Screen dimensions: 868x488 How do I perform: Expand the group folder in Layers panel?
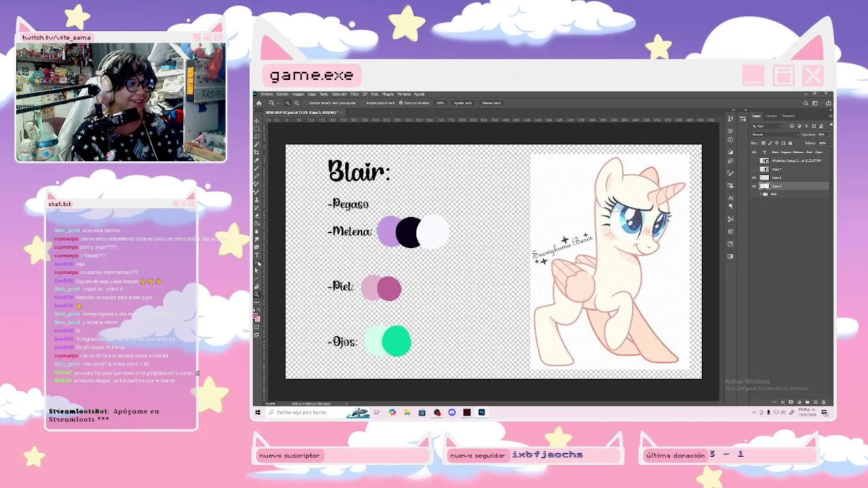pyautogui.click(x=761, y=194)
